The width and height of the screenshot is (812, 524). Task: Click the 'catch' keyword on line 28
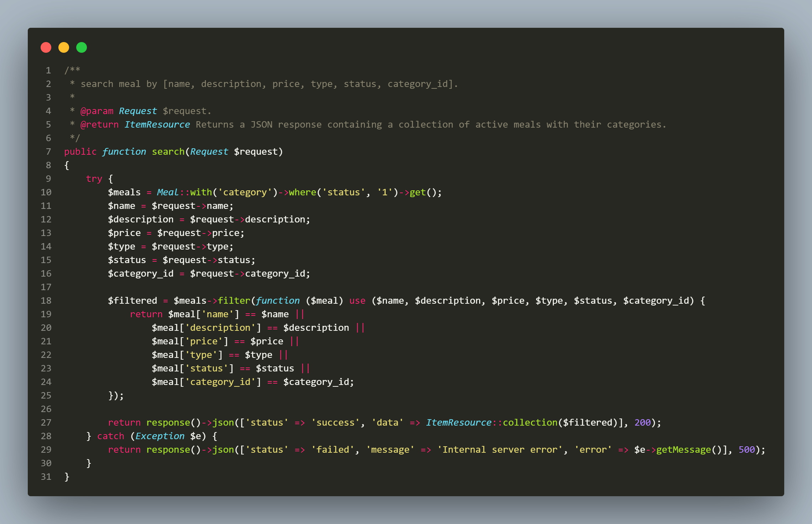(111, 436)
